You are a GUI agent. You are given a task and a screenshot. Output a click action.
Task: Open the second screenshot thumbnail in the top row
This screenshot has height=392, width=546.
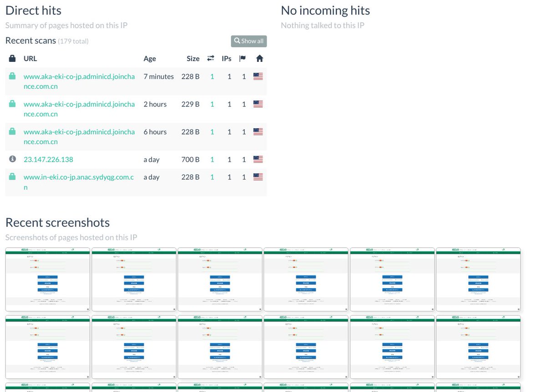[x=134, y=280]
